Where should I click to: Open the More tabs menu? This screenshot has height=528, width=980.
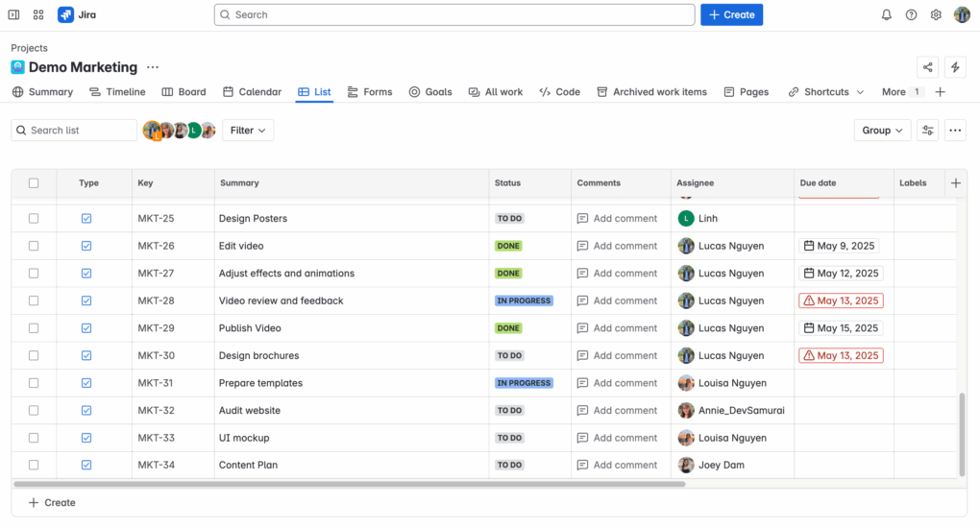pos(902,92)
